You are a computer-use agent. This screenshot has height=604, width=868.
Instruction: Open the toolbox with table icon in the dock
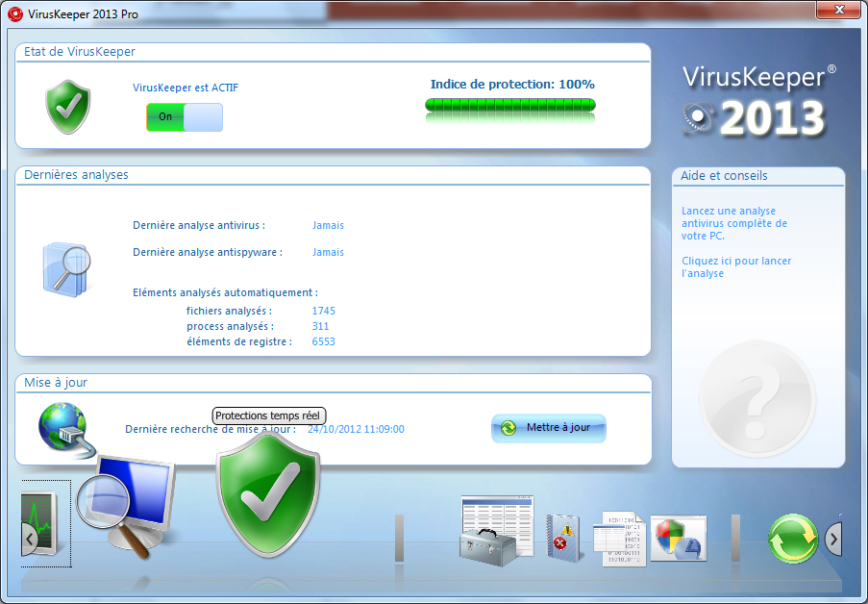pos(496,530)
